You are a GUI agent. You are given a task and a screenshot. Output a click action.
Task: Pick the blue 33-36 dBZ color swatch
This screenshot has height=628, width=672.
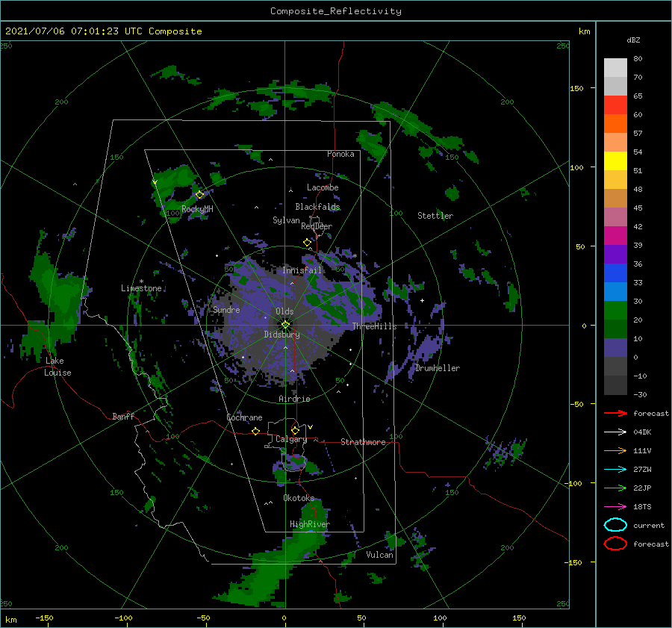615,273
